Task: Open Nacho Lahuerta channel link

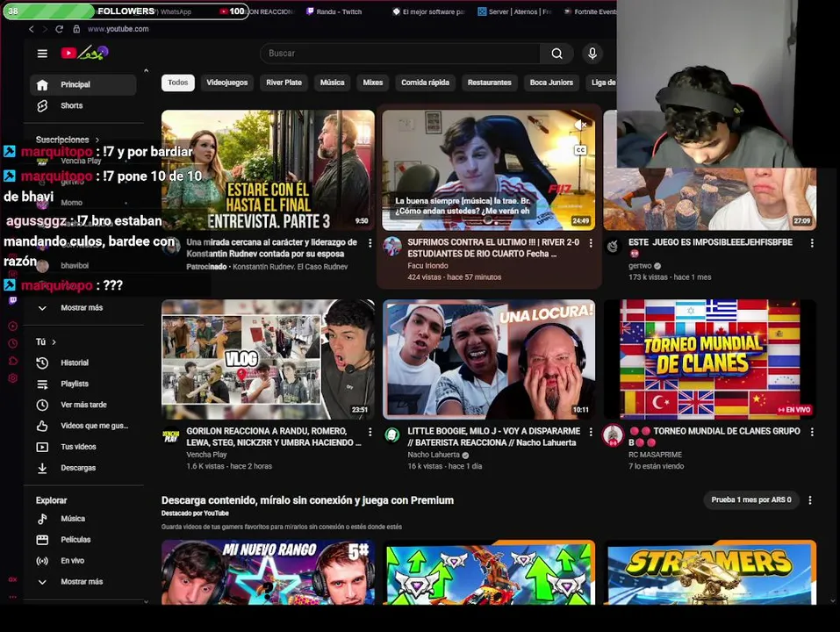Action: (434, 455)
